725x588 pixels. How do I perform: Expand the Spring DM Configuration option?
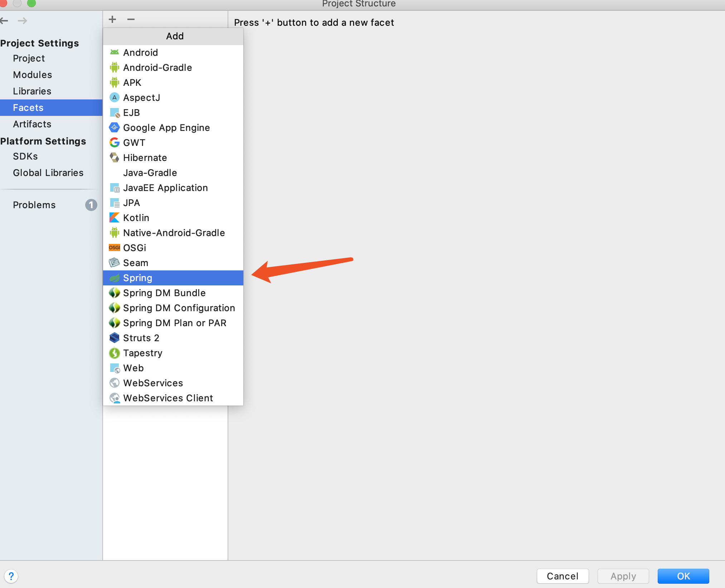click(x=179, y=307)
